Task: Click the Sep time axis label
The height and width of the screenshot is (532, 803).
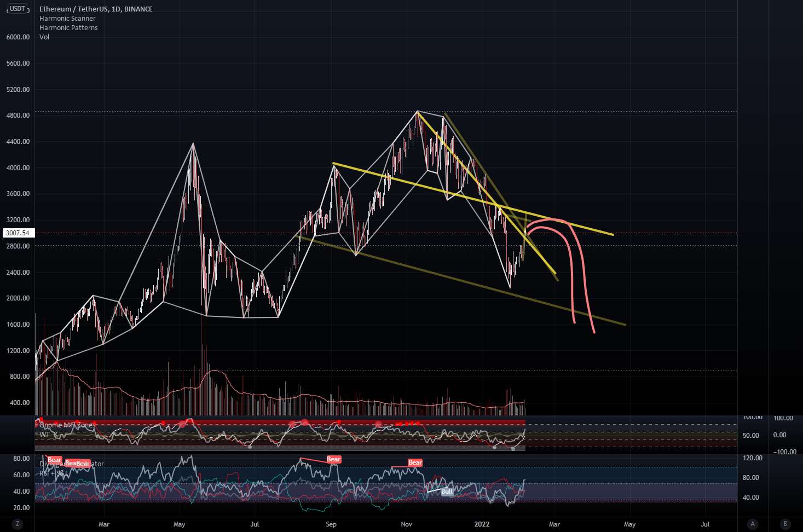Action: [331, 524]
